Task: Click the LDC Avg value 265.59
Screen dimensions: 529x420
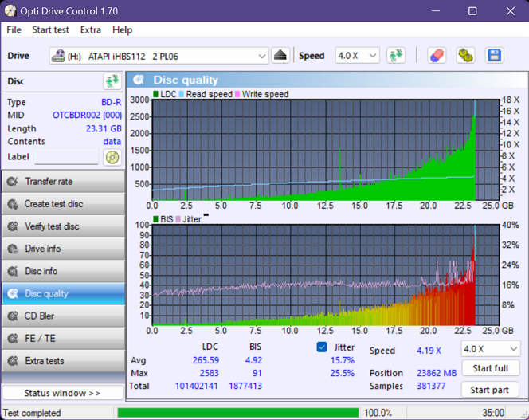Action: 206,360
